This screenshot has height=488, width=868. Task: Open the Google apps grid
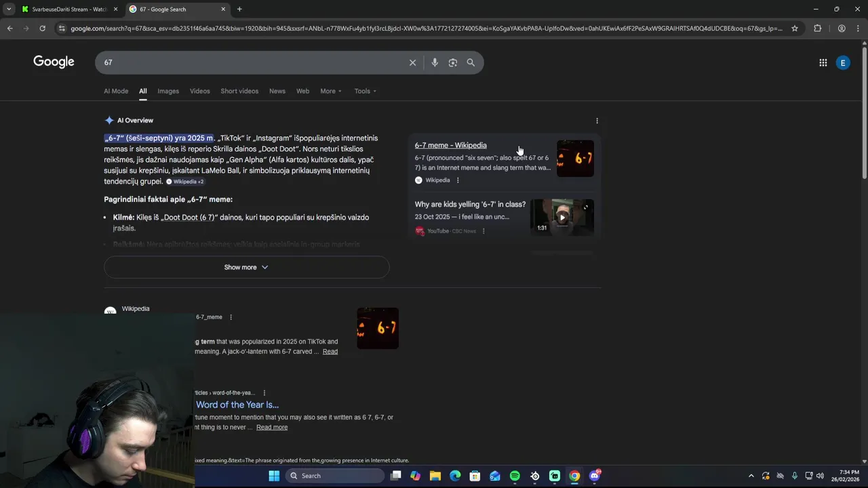823,62
